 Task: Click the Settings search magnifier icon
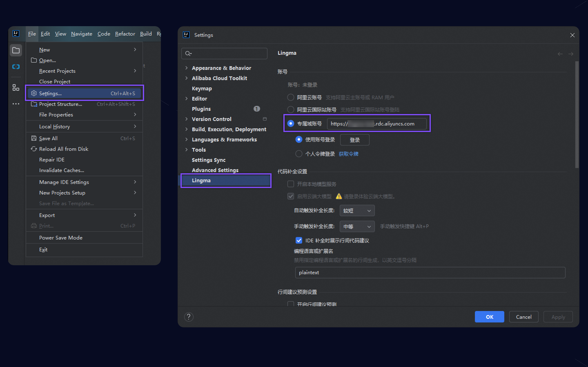pos(188,53)
